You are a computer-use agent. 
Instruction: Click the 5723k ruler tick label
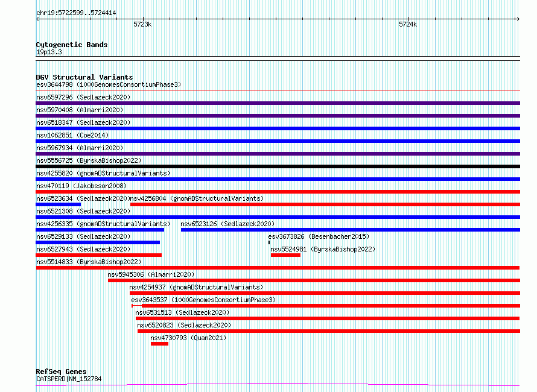(x=142, y=24)
